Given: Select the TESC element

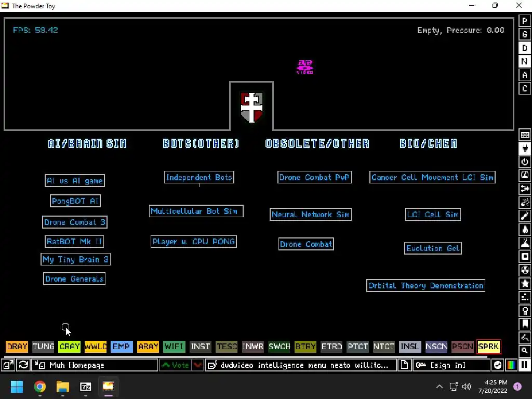Looking at the screenshot, I should [x=227, y=347].
